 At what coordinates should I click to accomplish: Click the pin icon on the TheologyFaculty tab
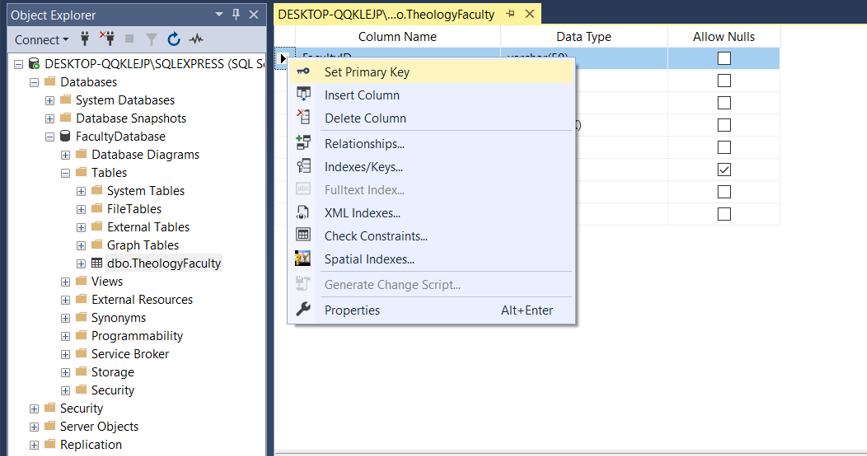click(x=510, y=14)
